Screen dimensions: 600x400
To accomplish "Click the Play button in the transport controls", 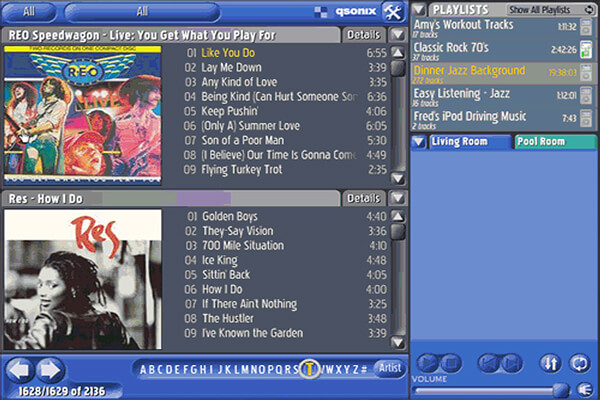I will pyautogui.click(x=427, y=363).
